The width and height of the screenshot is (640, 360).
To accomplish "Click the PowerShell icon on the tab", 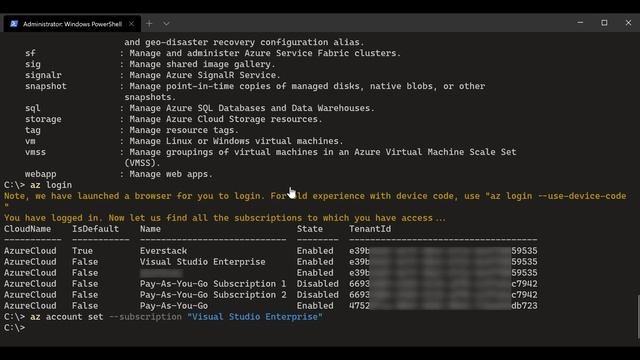I will pyautogui.click(x=14, y=24).
